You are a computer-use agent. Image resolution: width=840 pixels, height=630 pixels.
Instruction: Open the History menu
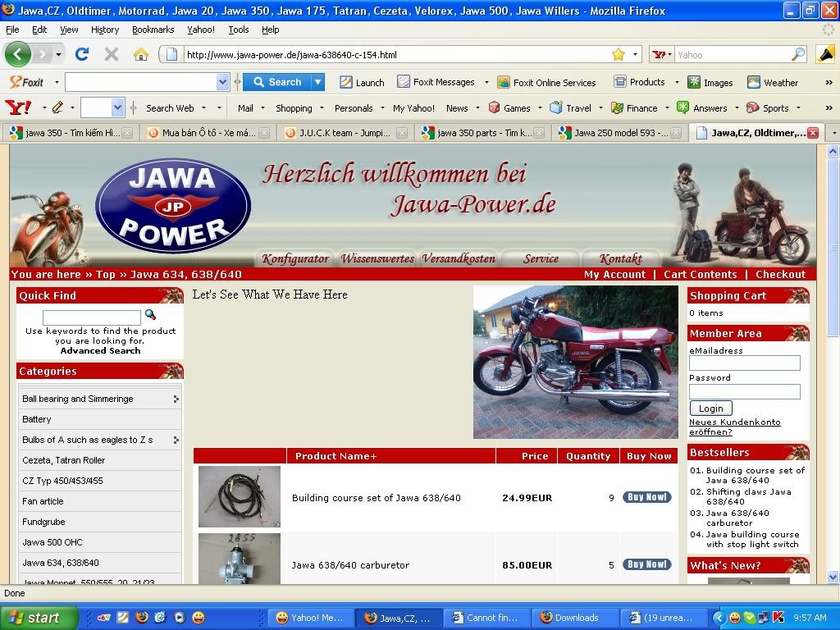(105, 30)
